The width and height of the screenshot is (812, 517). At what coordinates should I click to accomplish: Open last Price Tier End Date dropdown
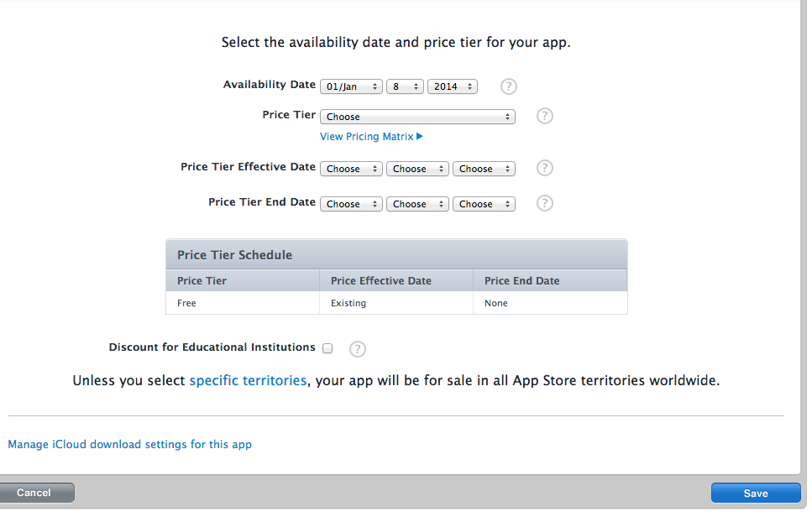click(x=484, y=204)
